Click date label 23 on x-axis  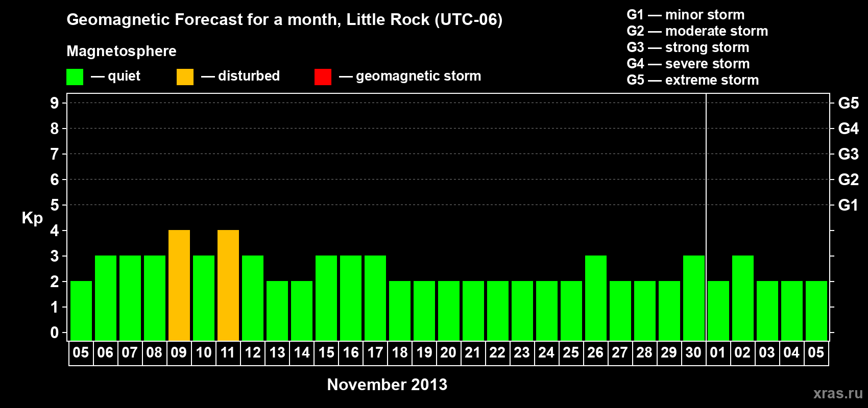[522, 352]
